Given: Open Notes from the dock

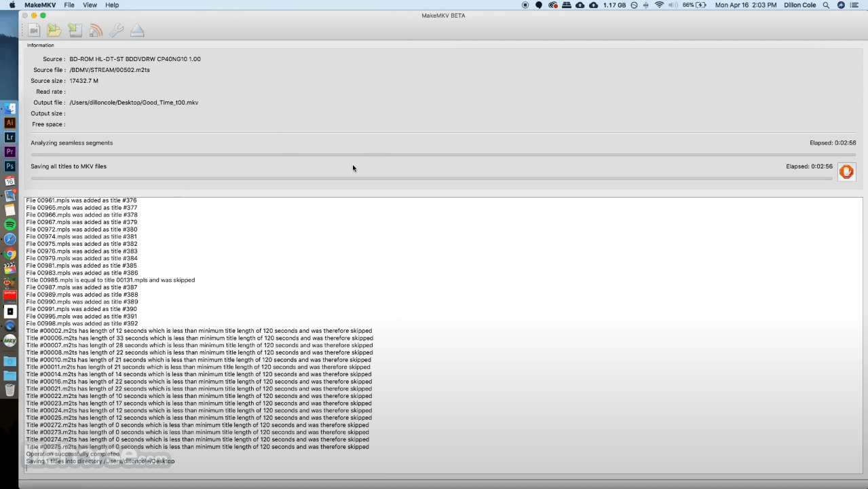Looking at the screenshot, I should pos(10,211).
